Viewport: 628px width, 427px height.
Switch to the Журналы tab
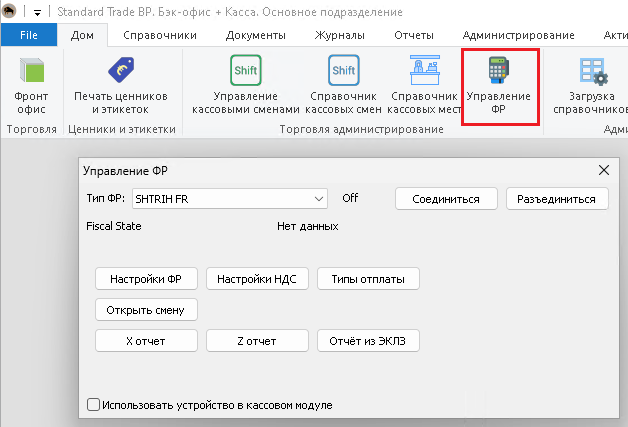tap(340, 35)
